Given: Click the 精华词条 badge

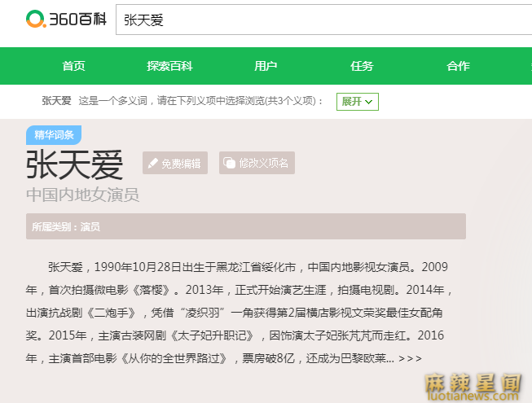Looking at the screenshot, I should coord(54,135).
